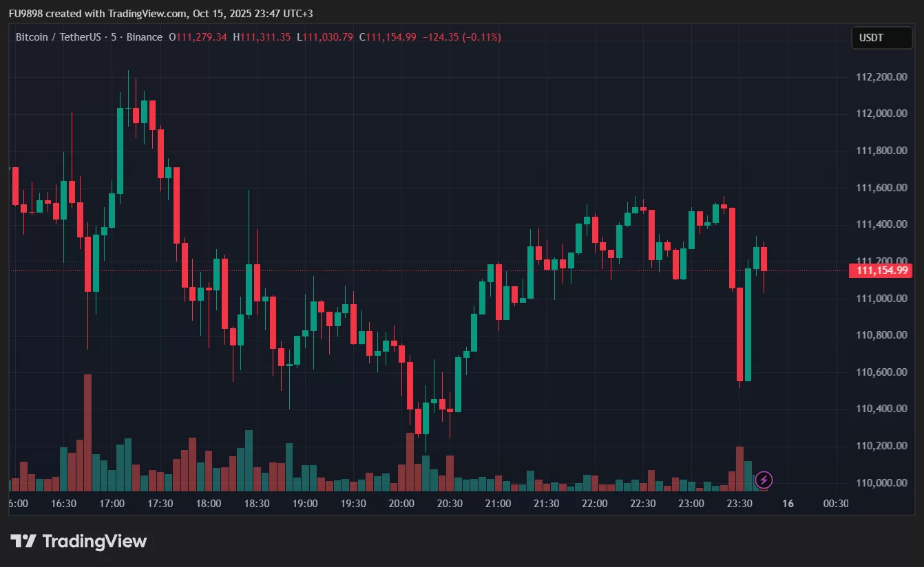Click the large red candle near 23:30
The height and width of the screenshot is (567, 924).
[740, 334]
